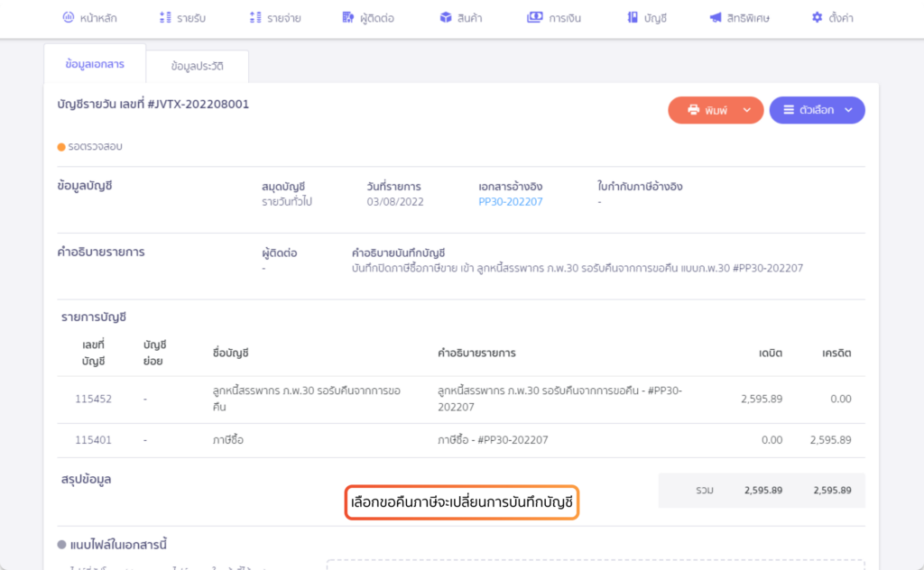Click the รายจ่าย expense icon
Screen dimensions: 924x570
[255, 18]
